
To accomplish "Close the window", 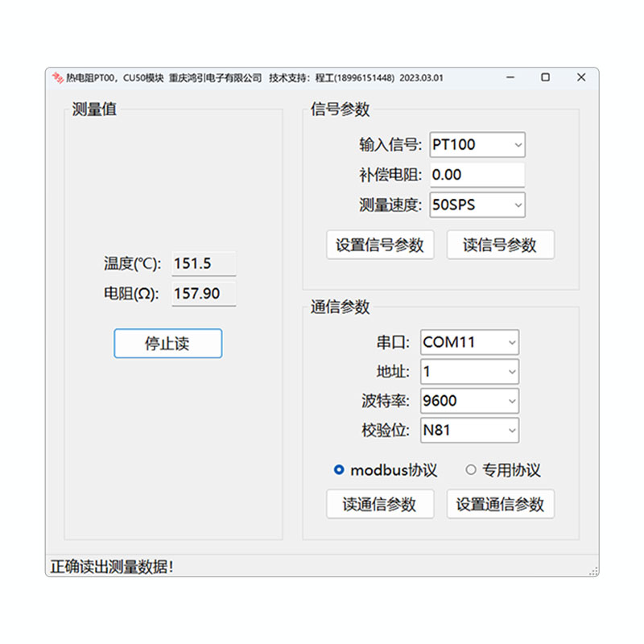I will (580, 77).
